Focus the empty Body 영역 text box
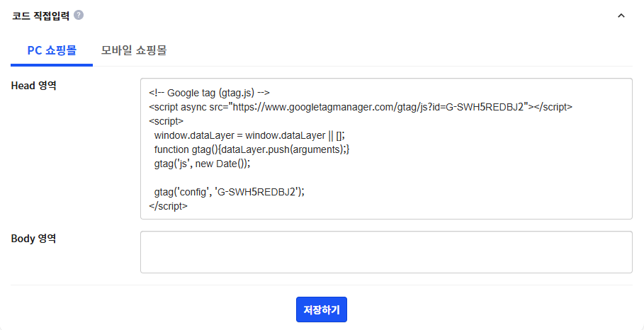 (x=386, y=251)
